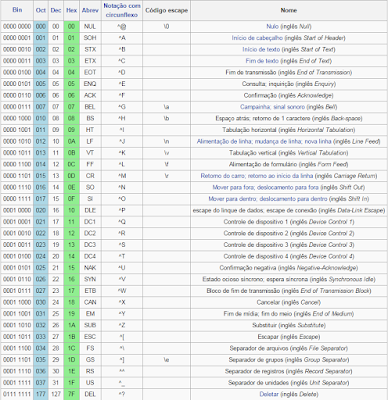Follow the 'Início de texto' link
The width and height of the screenshot is (388, 400).
(261, 49)
